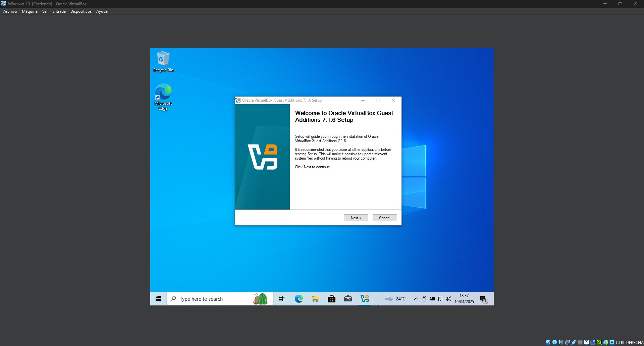This screenshot has width=644, height=346.
Task: Open File Explorer from the guest taskbar
Action: point(315,299)
